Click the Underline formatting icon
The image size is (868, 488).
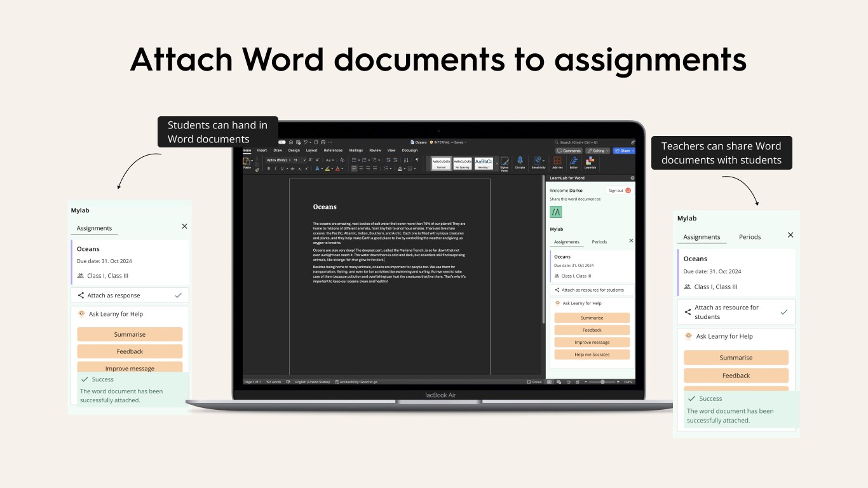[282, 168]
